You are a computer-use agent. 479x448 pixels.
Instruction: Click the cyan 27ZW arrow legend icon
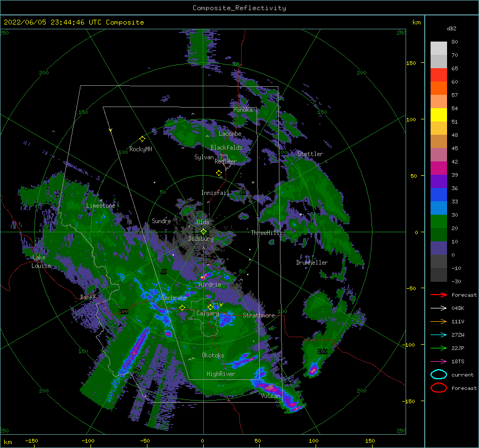point(439,335)
